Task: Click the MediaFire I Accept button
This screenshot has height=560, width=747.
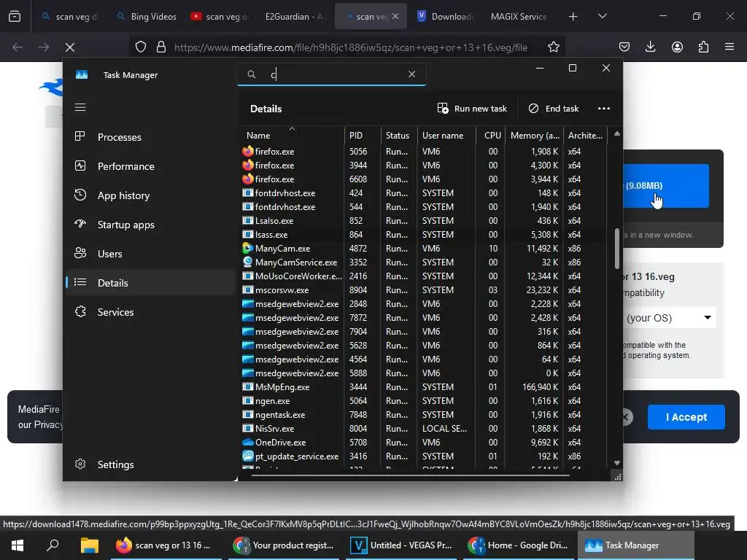Action: tap(686, 417)
